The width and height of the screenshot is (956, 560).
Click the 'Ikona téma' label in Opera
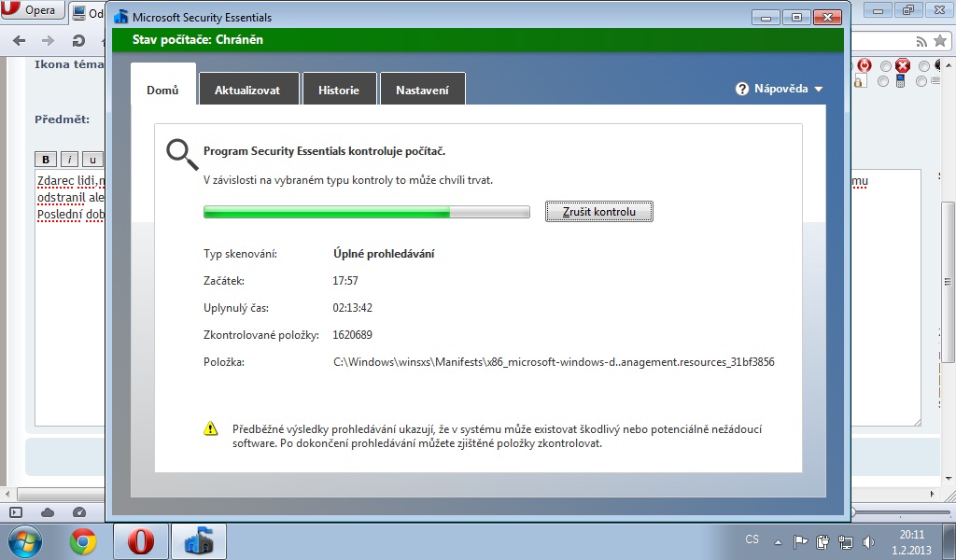tap(69, 64)
